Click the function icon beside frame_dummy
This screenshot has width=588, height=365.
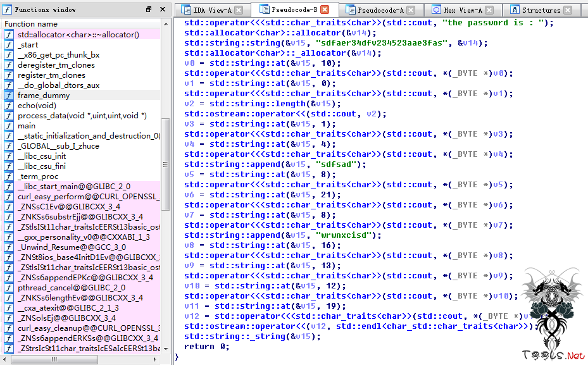9,95
